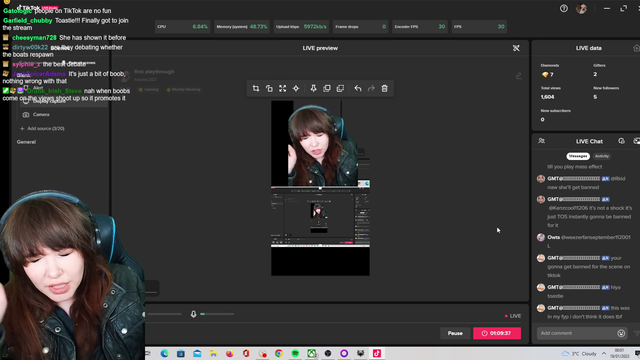Viewport: 640px width, 360px height.
Task: Click the Gifters value 2
Action: (595, 74)
